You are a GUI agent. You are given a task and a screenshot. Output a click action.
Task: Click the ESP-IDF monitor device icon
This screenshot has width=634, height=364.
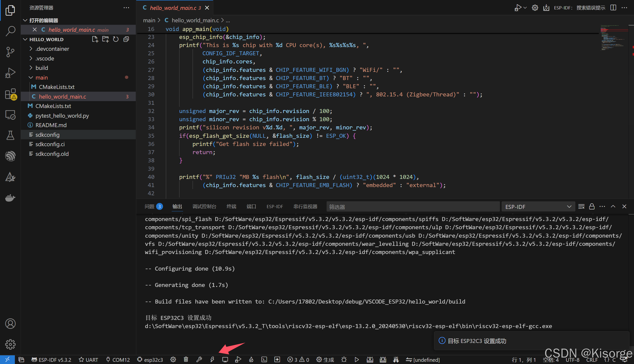tap(225, 360)
